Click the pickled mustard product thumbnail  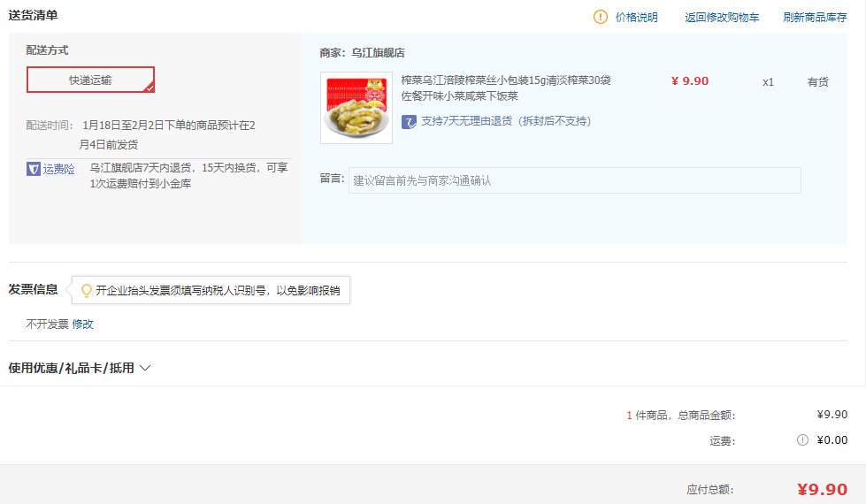coord(356,108)
